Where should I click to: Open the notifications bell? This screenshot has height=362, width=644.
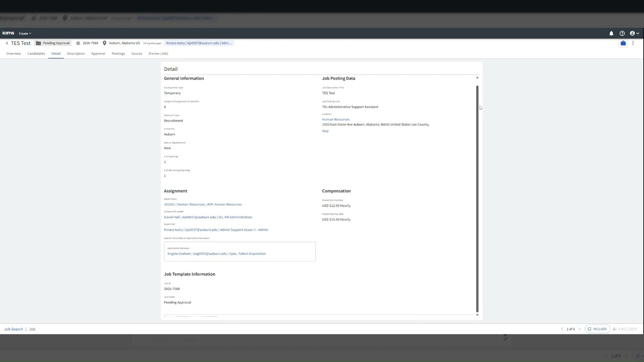(611, 33)
